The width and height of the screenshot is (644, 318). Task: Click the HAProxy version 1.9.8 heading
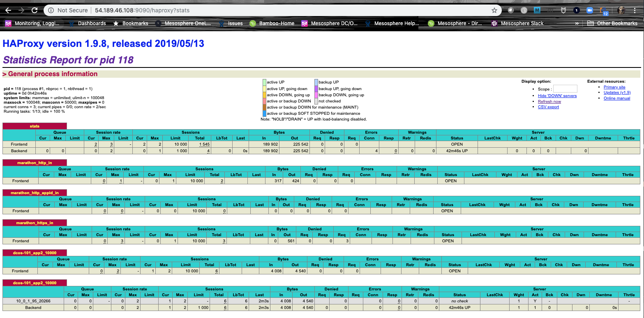(x=104, y=43)
